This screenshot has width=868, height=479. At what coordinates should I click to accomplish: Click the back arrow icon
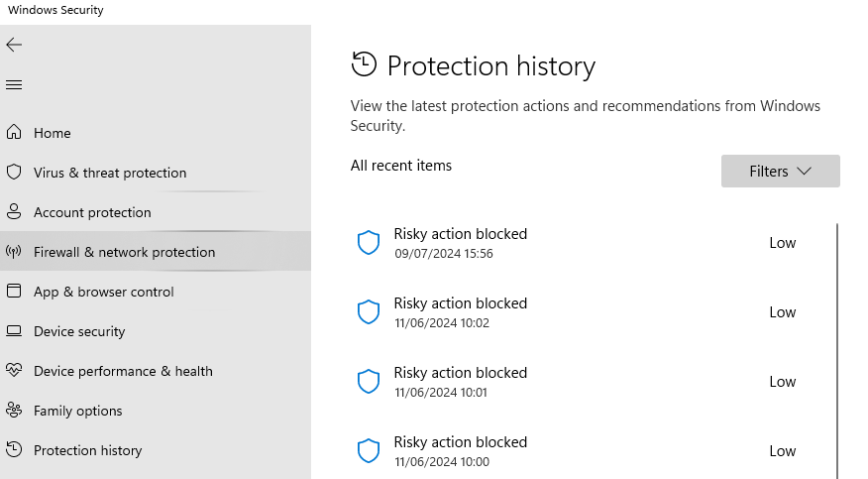14,45
